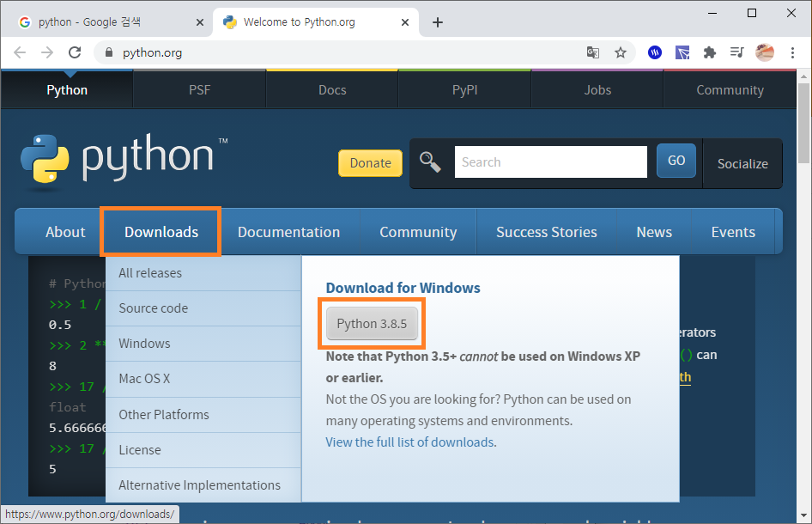
Task: Open the translate page icon
Action: pos(593,52)
